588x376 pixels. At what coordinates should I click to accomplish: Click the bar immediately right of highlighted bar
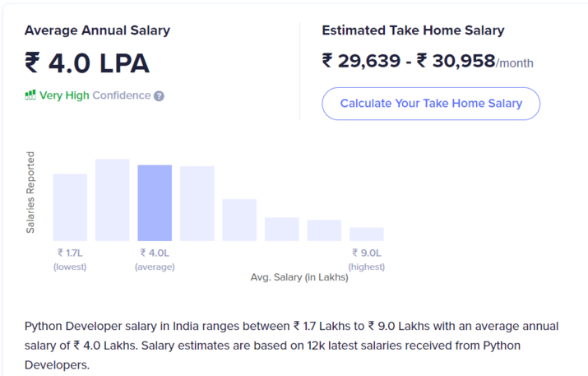tap(197, 203)
